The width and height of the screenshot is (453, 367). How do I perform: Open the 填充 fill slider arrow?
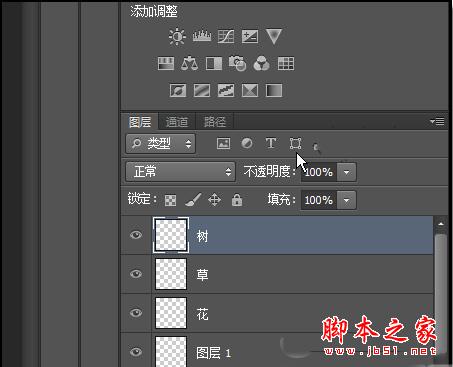click(x=347, y=200)
